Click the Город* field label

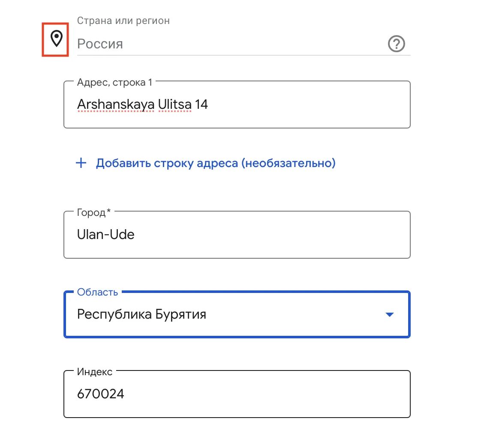pyautogui.click(x=93, y=213)
